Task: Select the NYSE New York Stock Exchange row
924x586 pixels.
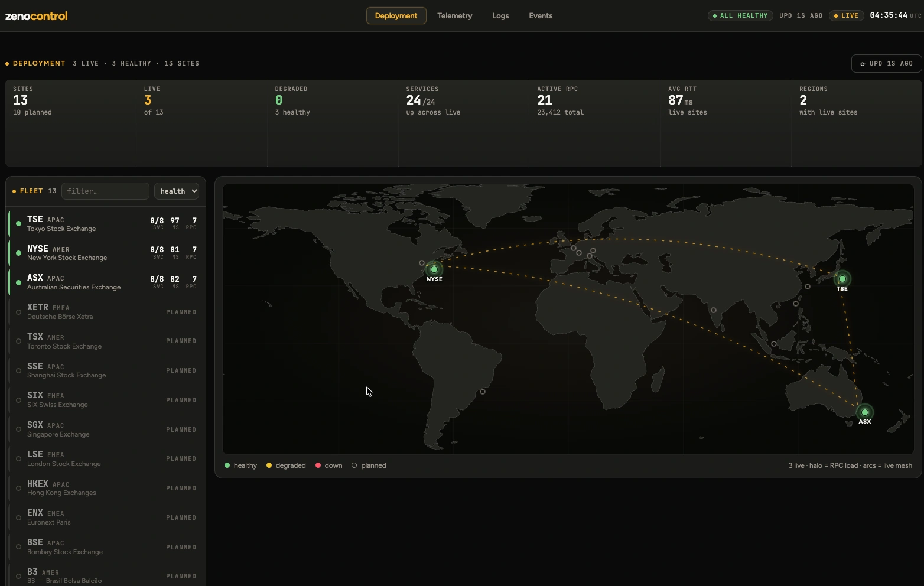Action: point(106,253)
